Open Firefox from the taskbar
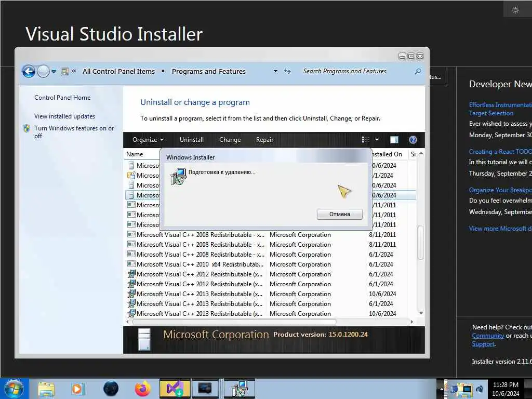Viewport: 532px width, 399px height. click(143, 389)
